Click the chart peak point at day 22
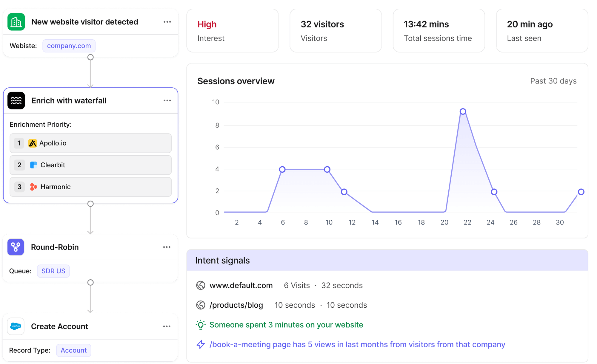This screenshot has width=597, height=364. 463,111
